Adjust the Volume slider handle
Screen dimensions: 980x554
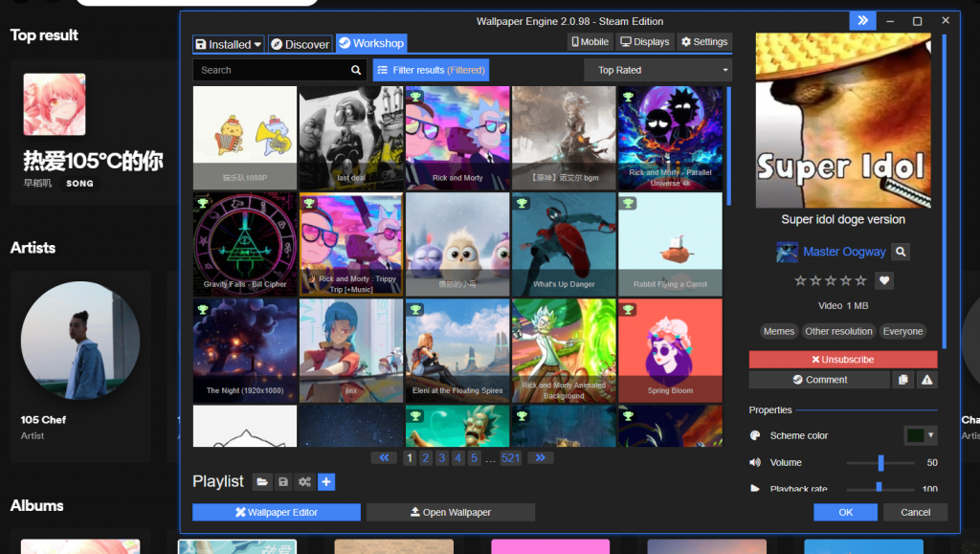pos(880,462)
